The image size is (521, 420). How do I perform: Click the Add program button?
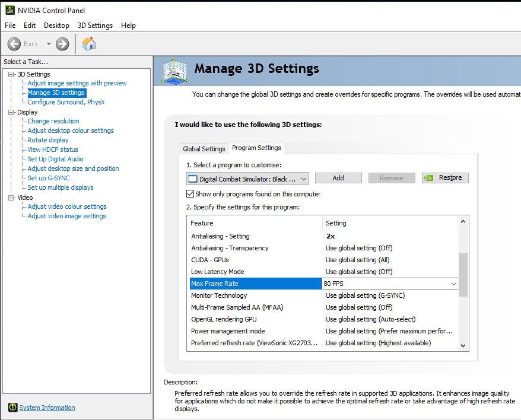tap(338, 178)
